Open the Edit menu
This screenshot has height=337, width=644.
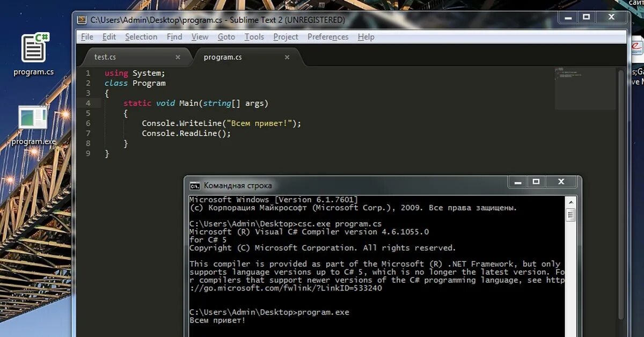(x=109, y=36)
